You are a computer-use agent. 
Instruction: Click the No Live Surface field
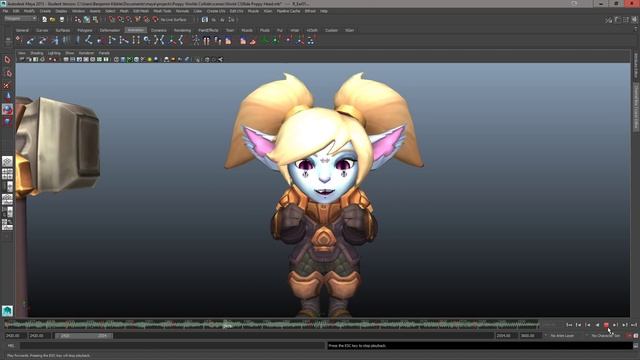tap(174, 20)
